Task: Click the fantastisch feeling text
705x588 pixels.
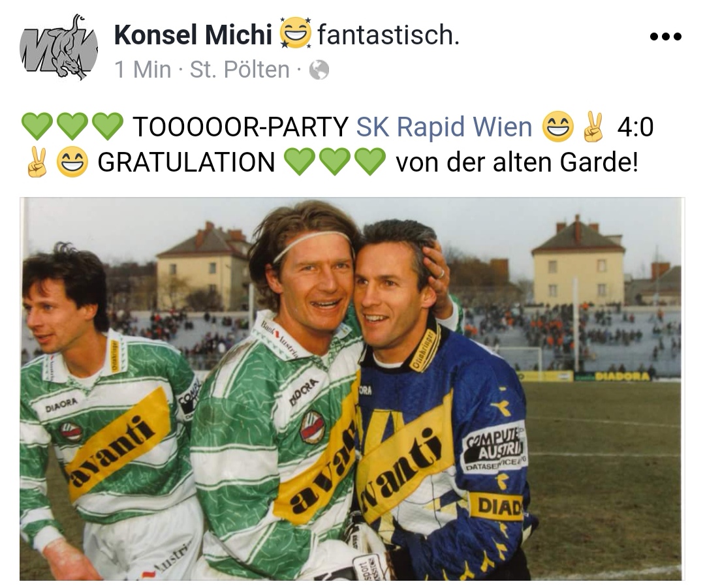Action: [388, 35]
